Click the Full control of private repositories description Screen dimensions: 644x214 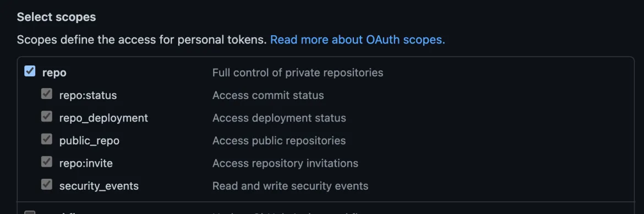[298, 73]
